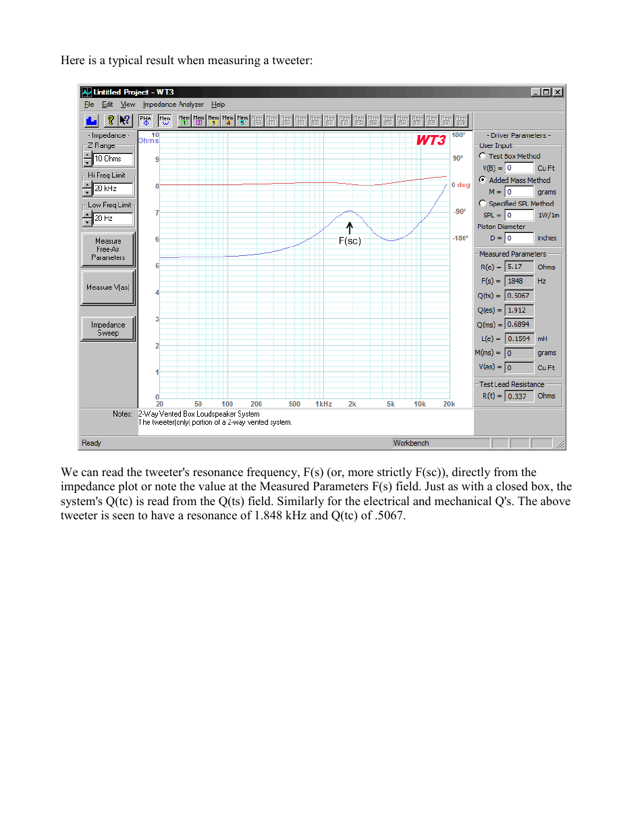
Task: Click the SPL 1W/1m input field
Action: coord(519,215)
